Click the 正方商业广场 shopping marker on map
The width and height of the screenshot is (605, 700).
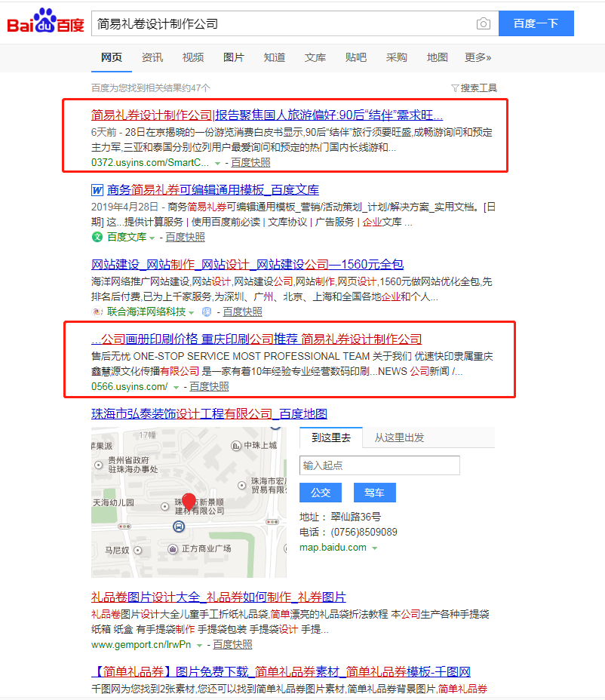pos(173,548)
